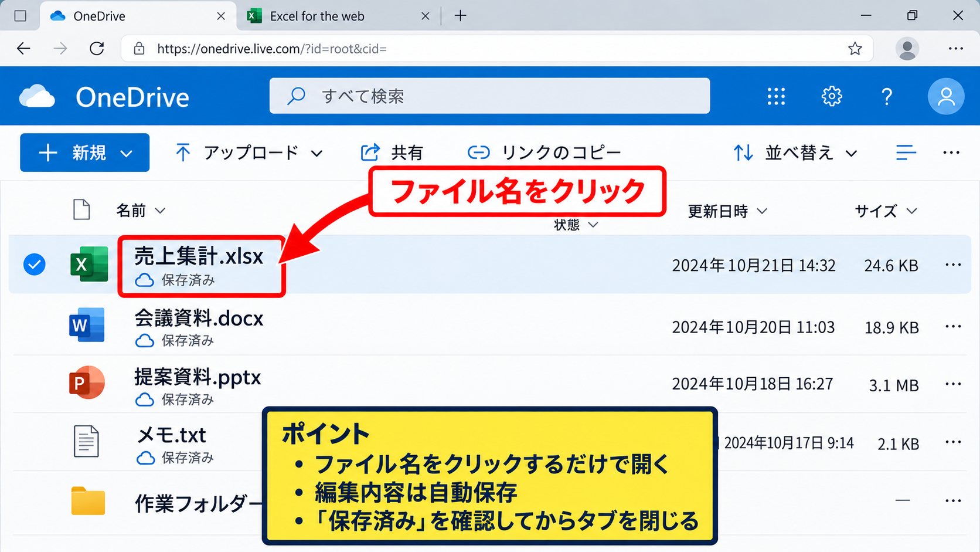Viewport: 980px width, 552px height.
Task: Uncheck the 売上集計.xlsx selection checkmark
Action: 35,265
